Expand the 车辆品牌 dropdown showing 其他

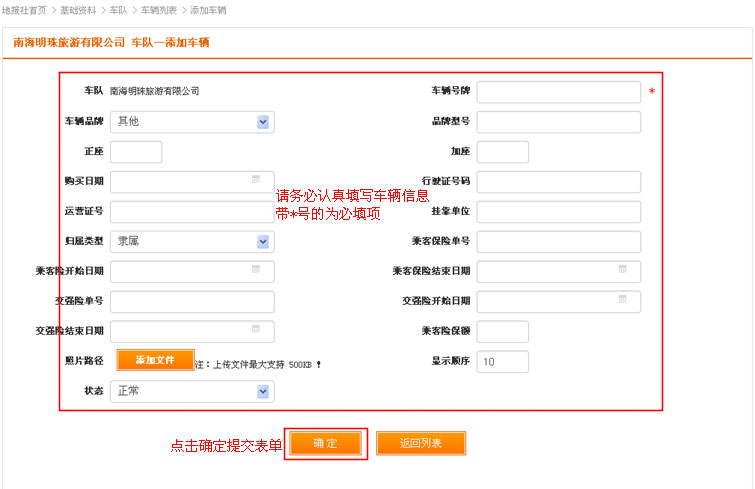[263, 122]
